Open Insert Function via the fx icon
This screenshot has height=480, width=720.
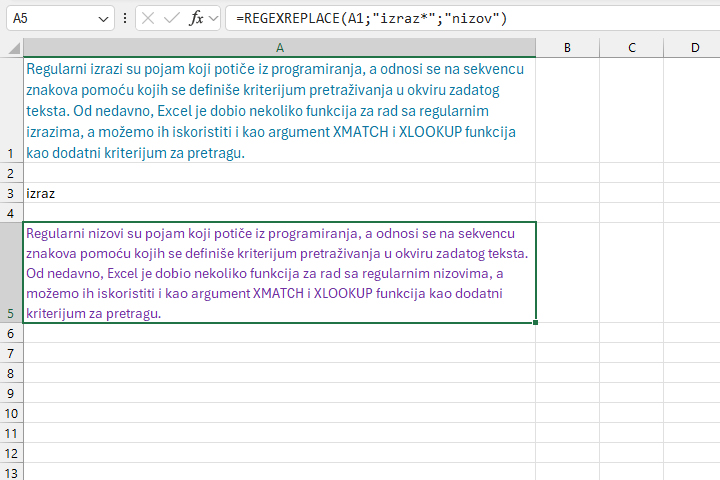click(196, 19)
